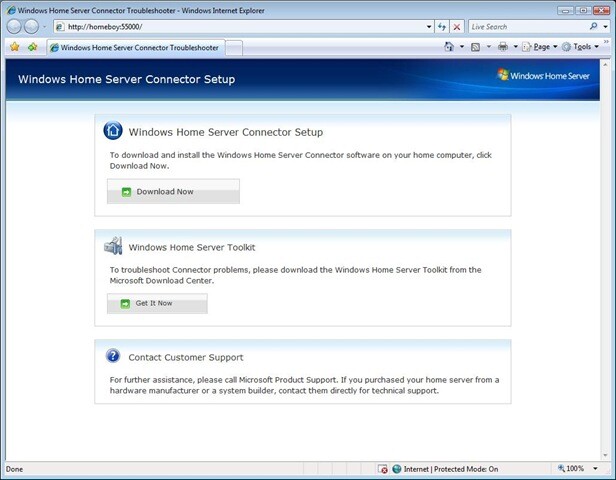The width and height of the screenshot is (616, 480).
Task: Click the Refresh page icon
Action: click(x=442, y=27)
